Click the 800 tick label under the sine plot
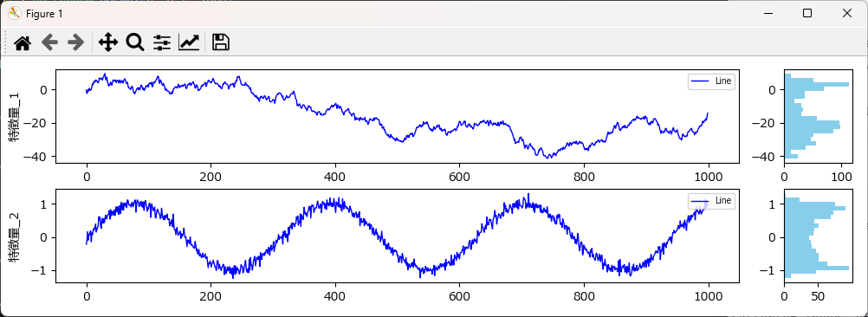Image resolution: width=868 pixels, height=317 pixels. (584, 297)
